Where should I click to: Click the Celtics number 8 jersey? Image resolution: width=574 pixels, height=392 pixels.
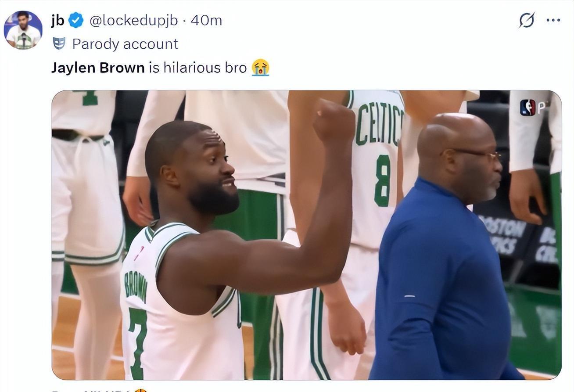point(377,176)
